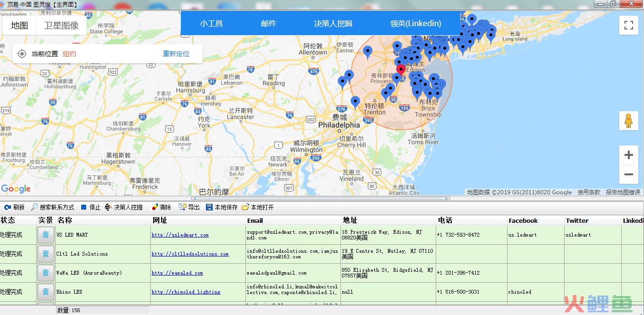Image resolution: width=644 pixels, height=315 pixels.
Task: Click the map/table splitter handle
Action: pos(322,198)
